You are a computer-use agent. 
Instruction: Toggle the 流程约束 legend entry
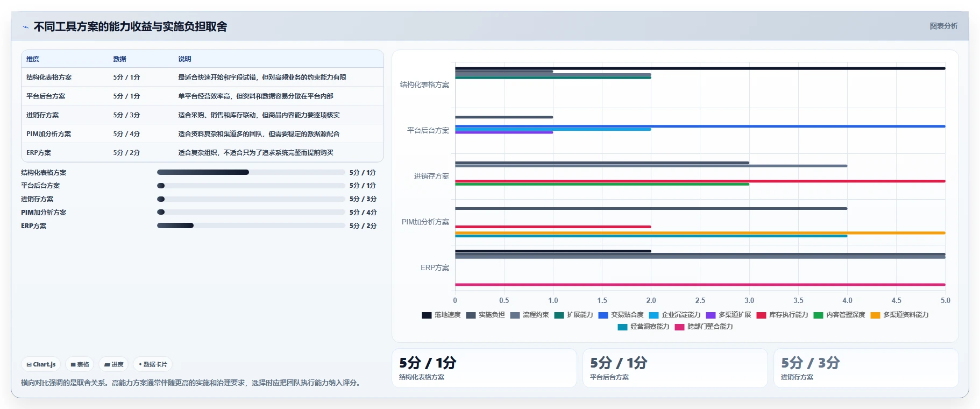[x=529, y=315]
